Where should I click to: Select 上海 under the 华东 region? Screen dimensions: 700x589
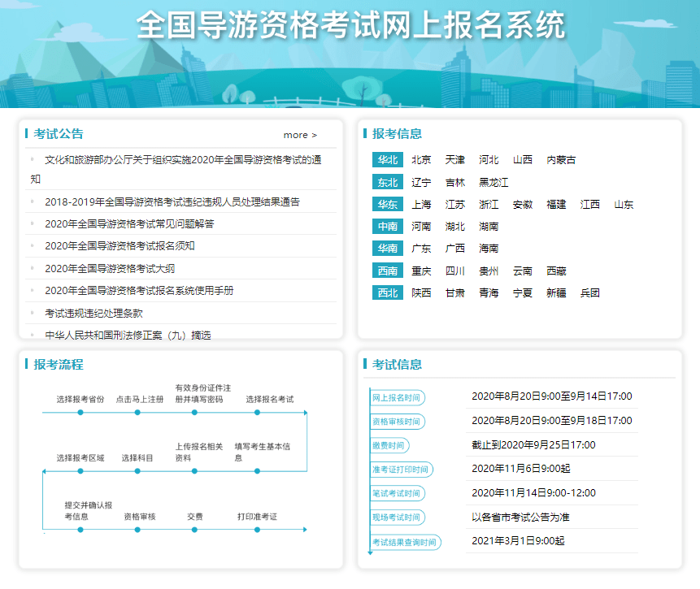[x=422, y=205]
